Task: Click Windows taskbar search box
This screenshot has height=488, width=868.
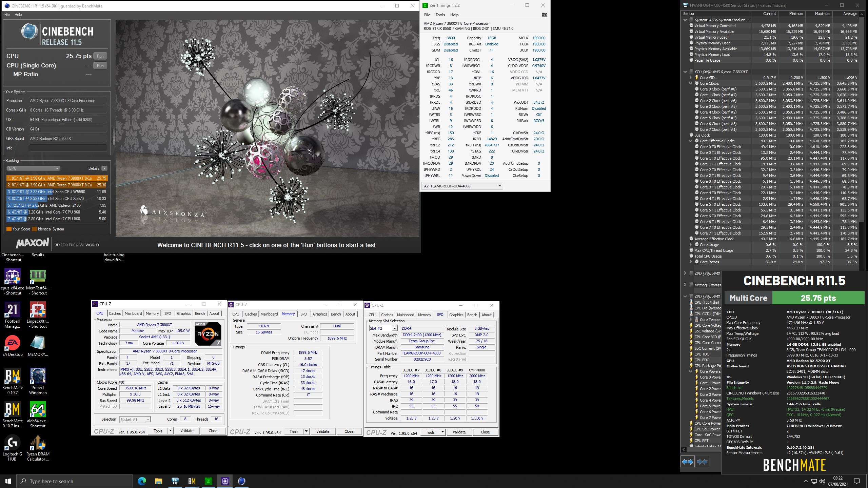Action: pyautogui.click(x=75, y=481)
